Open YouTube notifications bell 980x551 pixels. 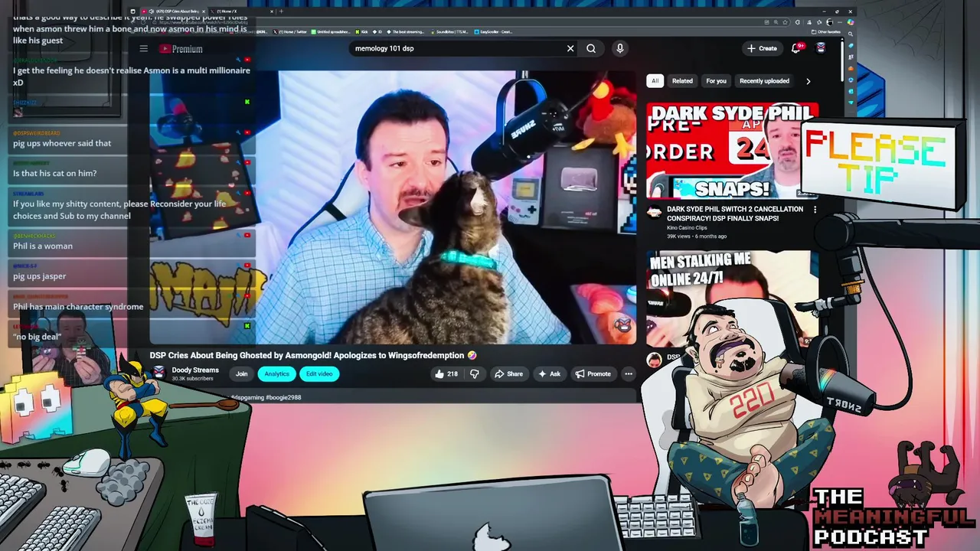[x=796, y=48]
